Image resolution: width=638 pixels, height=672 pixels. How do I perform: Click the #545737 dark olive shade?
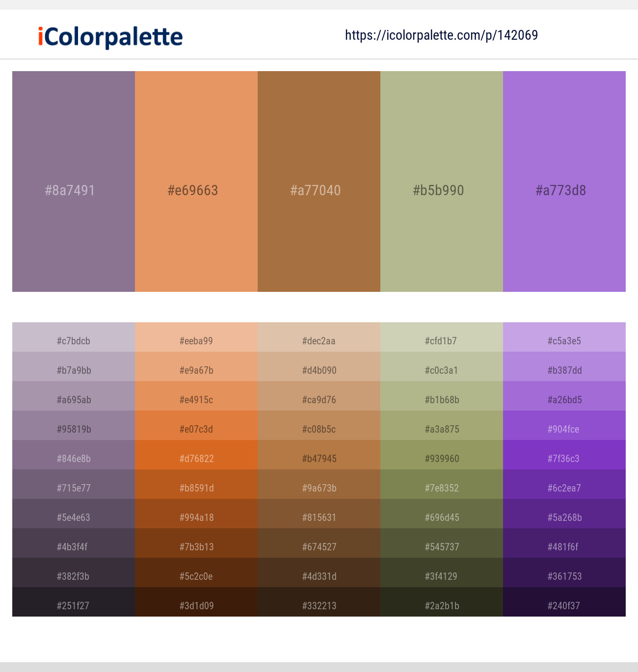coord(442,543)
